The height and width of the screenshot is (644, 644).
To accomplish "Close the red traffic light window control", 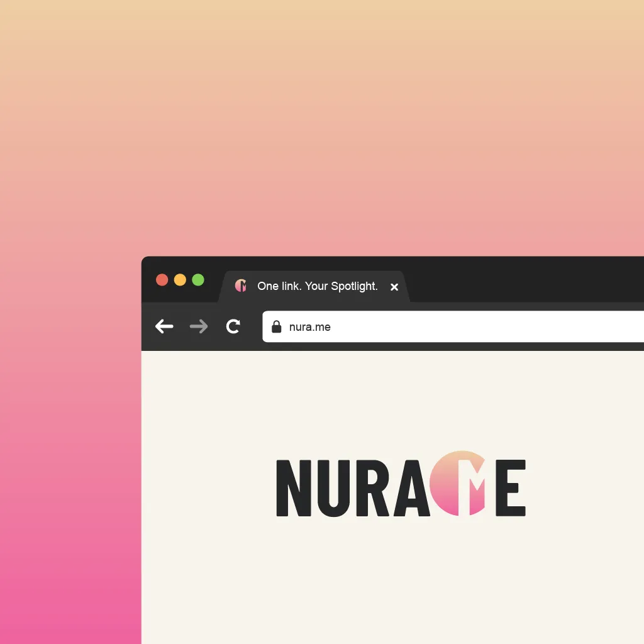I will pos(162,280).
